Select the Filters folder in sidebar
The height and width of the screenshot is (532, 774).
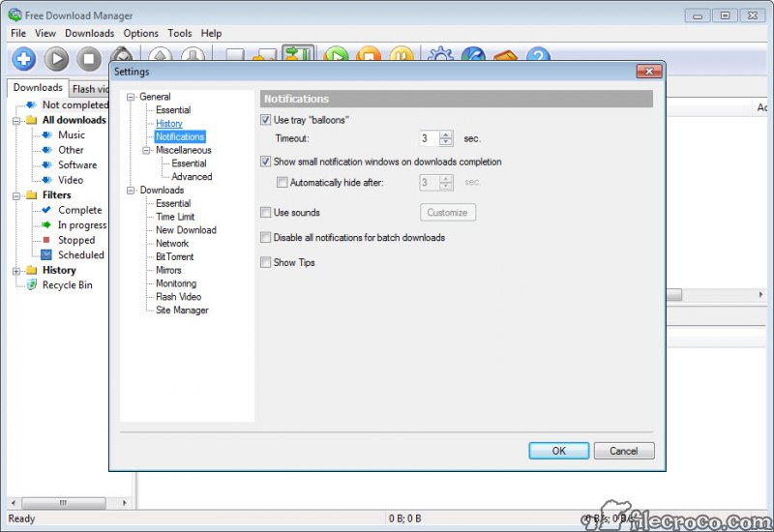click(x=57, y=195)
